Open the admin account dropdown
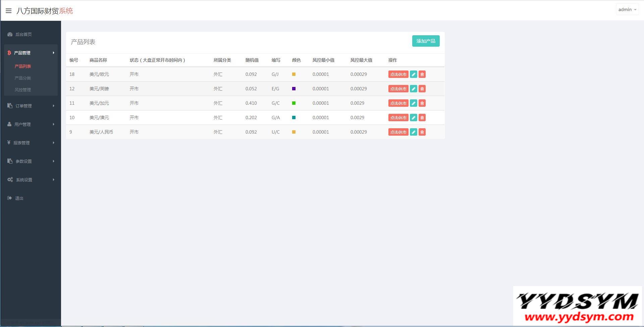 [x=627, y=10]
